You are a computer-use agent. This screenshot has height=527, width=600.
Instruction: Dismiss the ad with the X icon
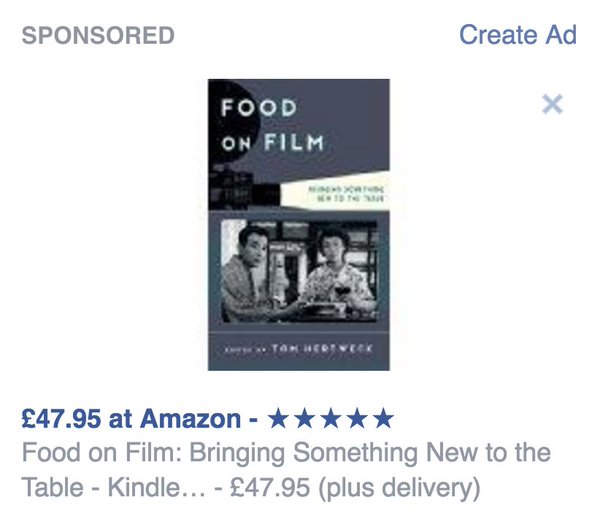click(x=552, y=104)
